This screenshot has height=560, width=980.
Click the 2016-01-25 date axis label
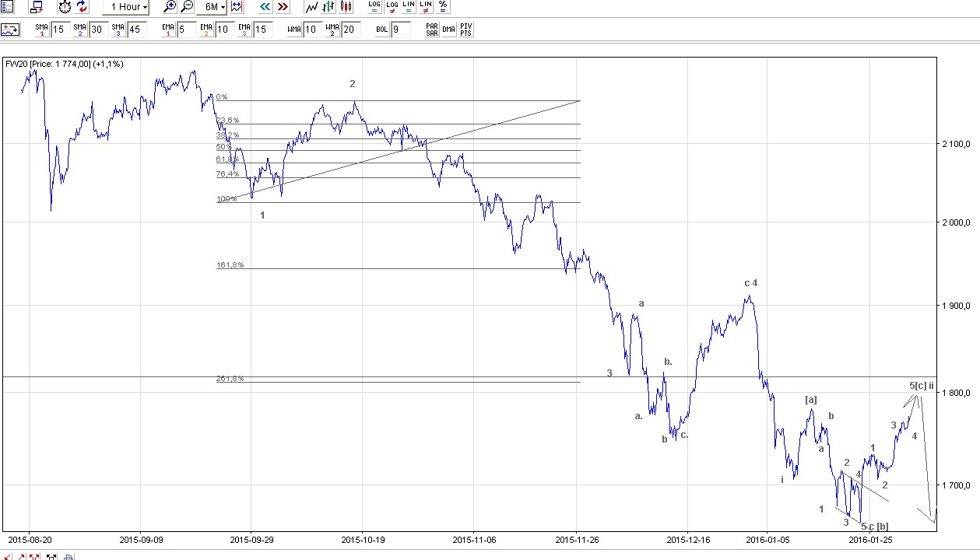click(x=871, y=538)
